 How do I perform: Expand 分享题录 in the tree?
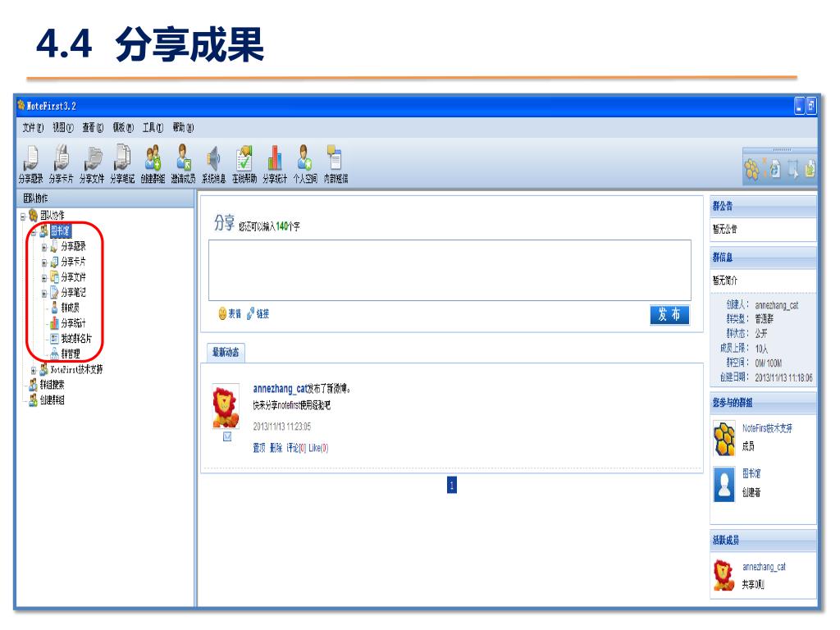(x=44, y=248)
